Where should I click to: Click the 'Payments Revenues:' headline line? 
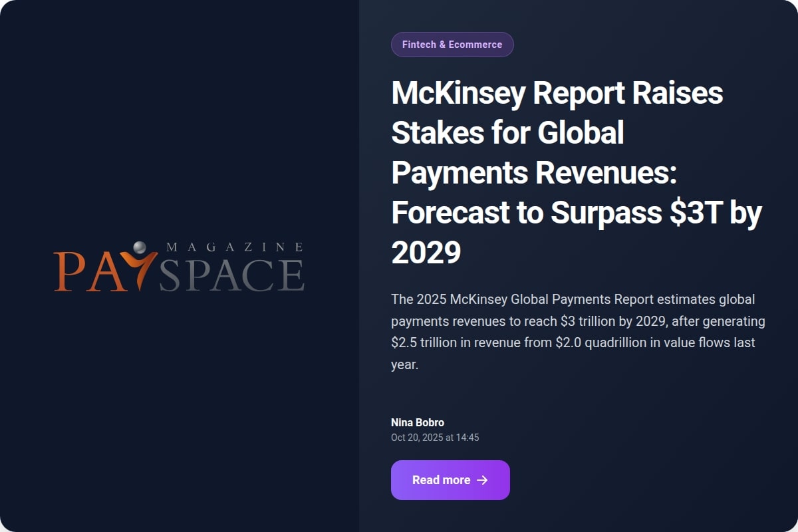(533, 173)
